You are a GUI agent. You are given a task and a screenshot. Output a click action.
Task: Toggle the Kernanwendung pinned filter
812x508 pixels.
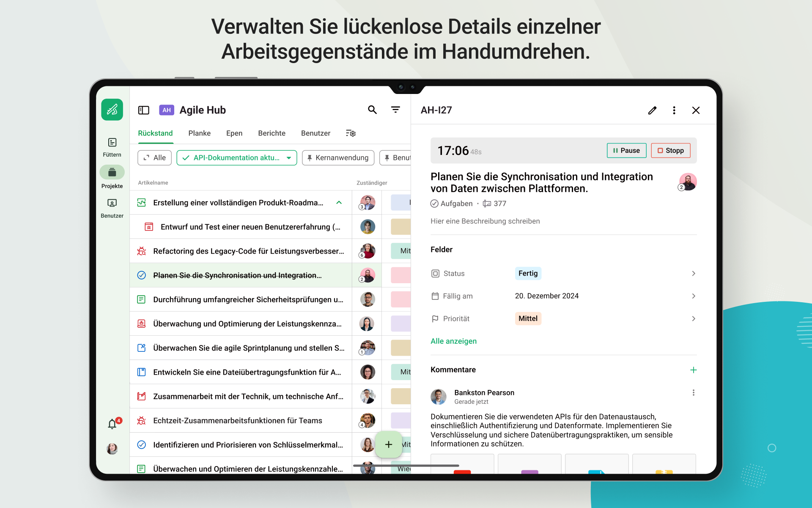pyautogui.click(x=338, y=158)
